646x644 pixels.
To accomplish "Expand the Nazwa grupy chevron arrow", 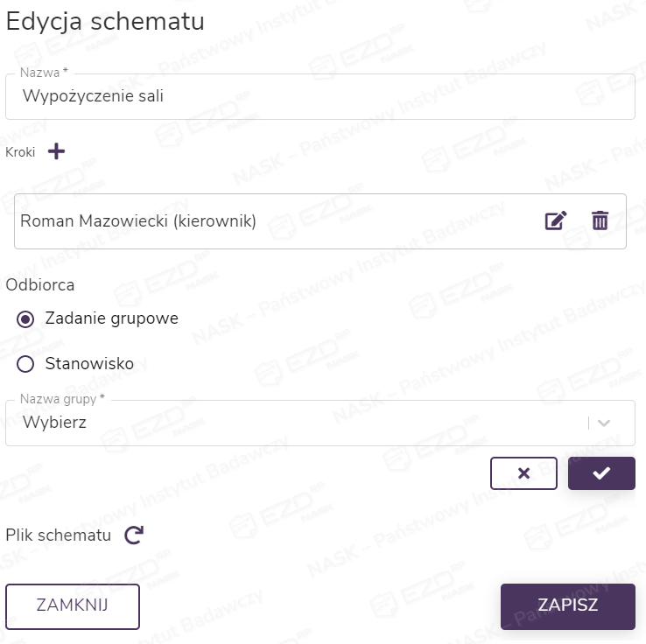I will coord(603,423).
